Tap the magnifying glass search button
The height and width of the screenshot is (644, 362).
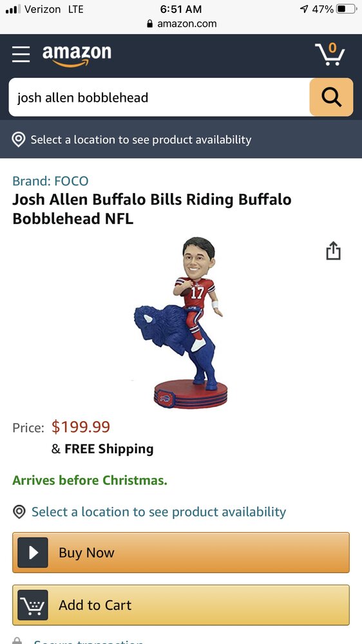[331, 97]
